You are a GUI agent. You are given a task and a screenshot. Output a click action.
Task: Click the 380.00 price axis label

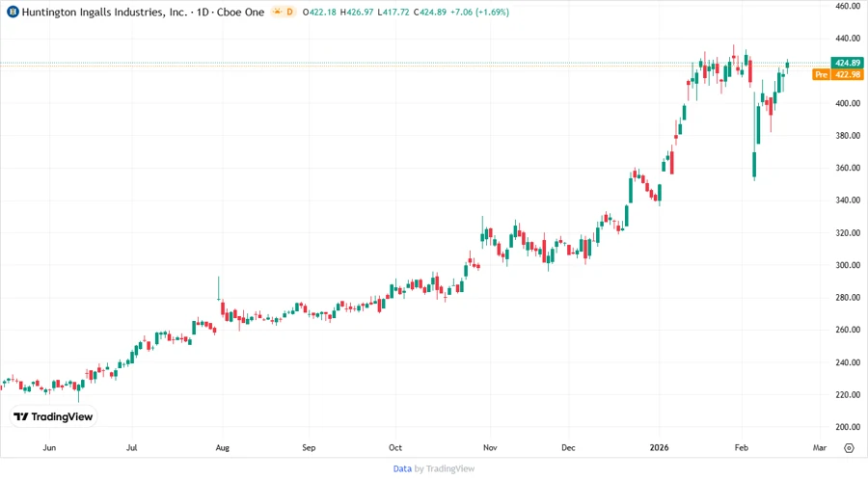(x=848, y=136)
